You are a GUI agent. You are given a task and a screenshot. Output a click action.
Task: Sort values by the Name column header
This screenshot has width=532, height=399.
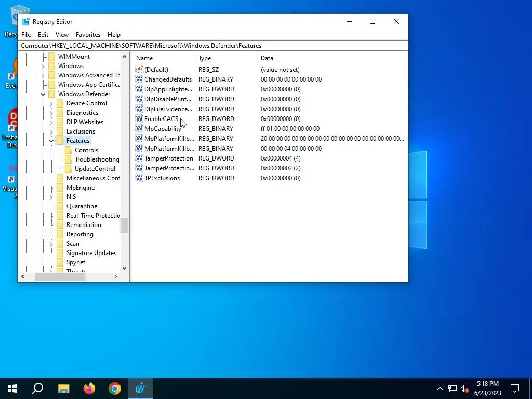click(x=164, y=58)
